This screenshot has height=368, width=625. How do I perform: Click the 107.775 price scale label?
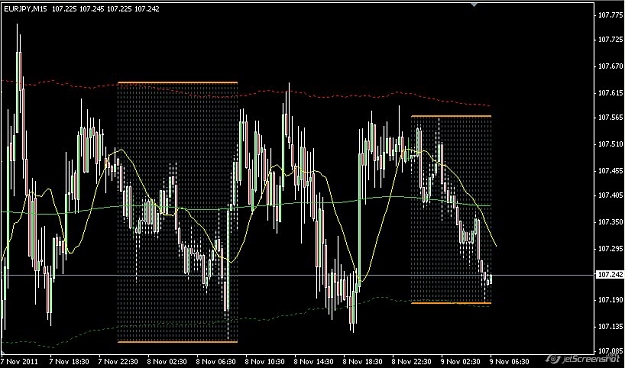tap(610, 15)
